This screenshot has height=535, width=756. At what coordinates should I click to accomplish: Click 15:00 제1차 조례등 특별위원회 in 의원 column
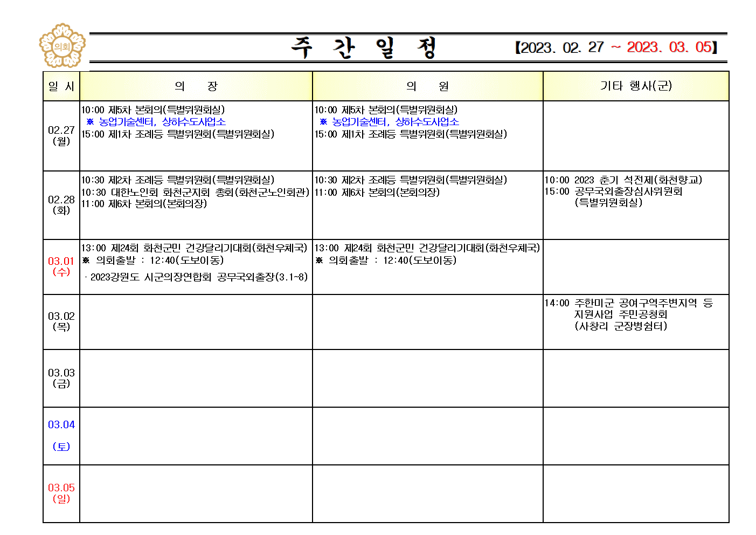pos(411,134)
